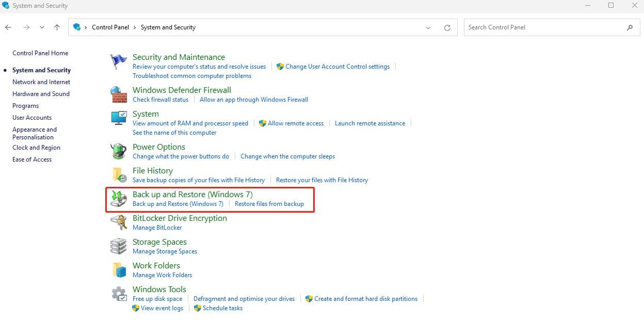Open Change User Account Control settings
The image size is (644, 320).
[x=337, y=67]
